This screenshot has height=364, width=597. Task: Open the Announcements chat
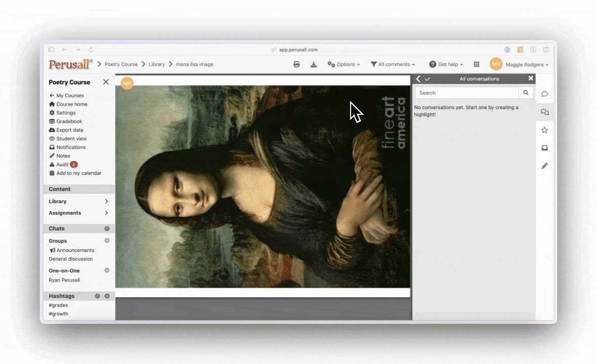coord(72,250)
